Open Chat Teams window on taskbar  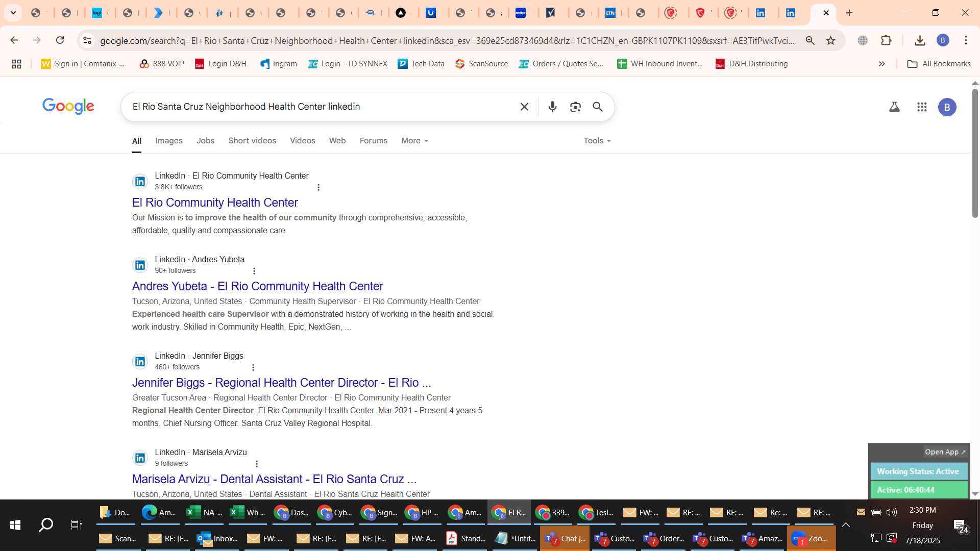pos(565,539)
